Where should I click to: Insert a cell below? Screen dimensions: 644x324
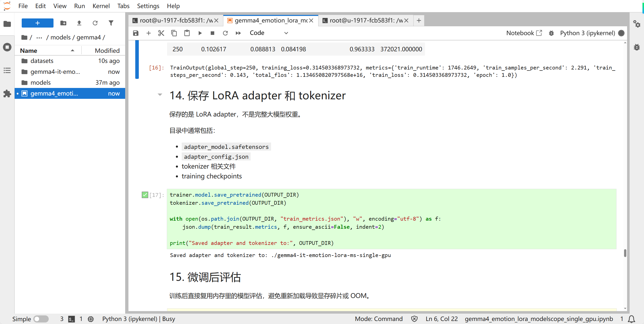tap(149, 33)
